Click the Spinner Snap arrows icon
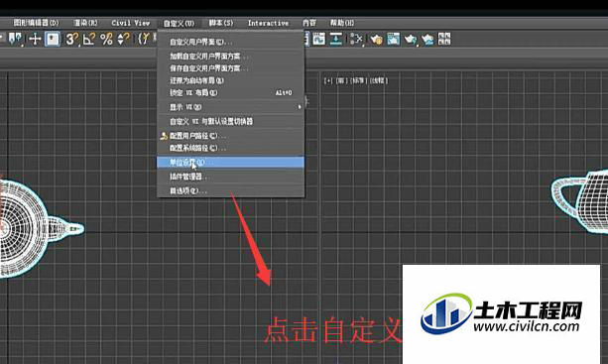Viewport: 608px width, 364px height. point(123,39)
